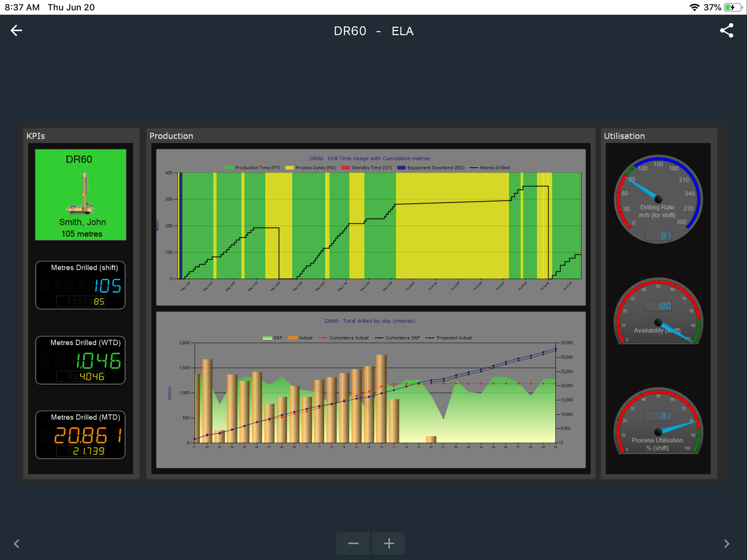This screenshot has width=747, height=560.
Task: Click Equipment Downtime (ED) legend swatch
Action: pos(401,168)
